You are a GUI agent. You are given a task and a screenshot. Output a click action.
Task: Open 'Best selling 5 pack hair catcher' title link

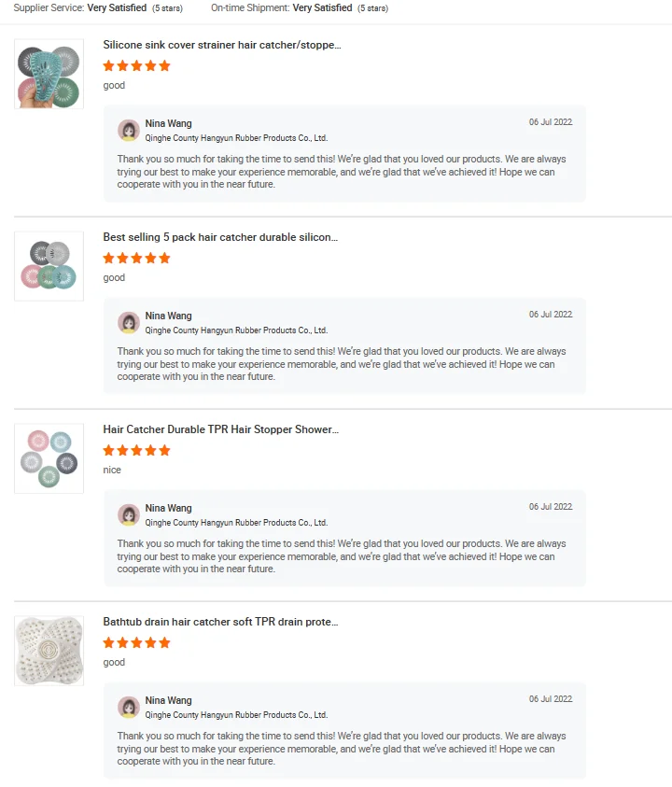[x=220, y=237]
